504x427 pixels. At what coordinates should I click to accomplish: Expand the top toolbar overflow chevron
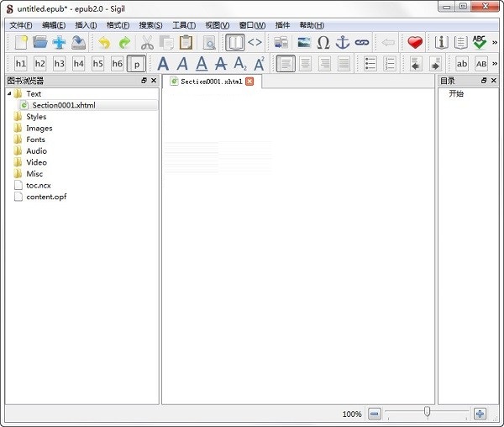coord(495,42)
